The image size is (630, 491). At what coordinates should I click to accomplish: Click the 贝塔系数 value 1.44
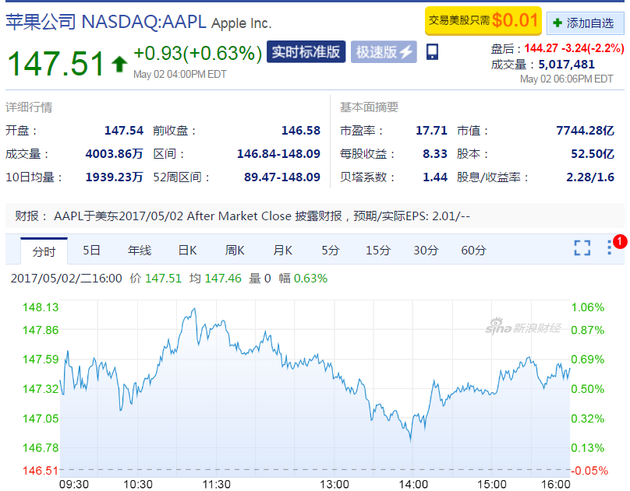pyautogui.click(x=435, y=177)
